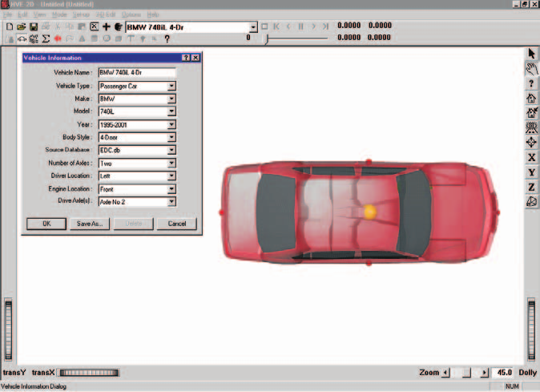Click the New file icon
Screen dimensions: 540x392
pos(10,26)
